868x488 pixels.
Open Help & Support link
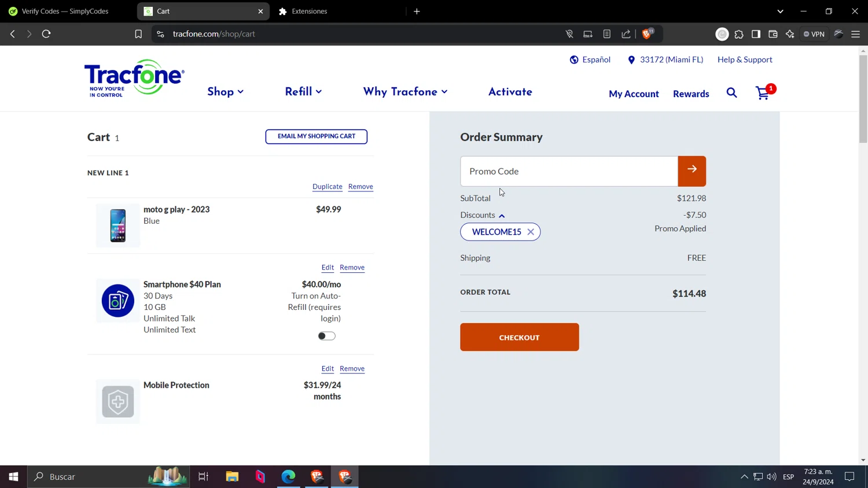(745, 60)
